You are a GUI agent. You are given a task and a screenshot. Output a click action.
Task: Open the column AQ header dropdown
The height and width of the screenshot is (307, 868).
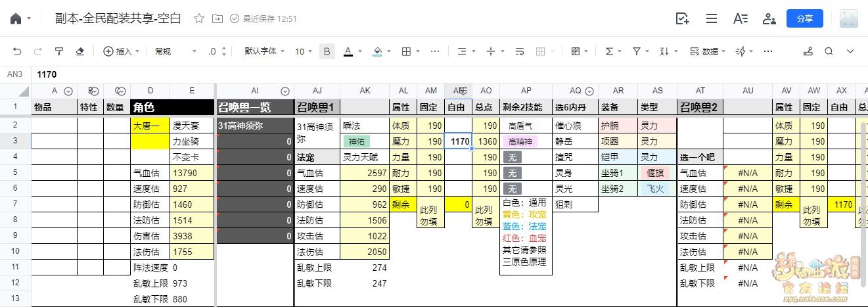589,91
